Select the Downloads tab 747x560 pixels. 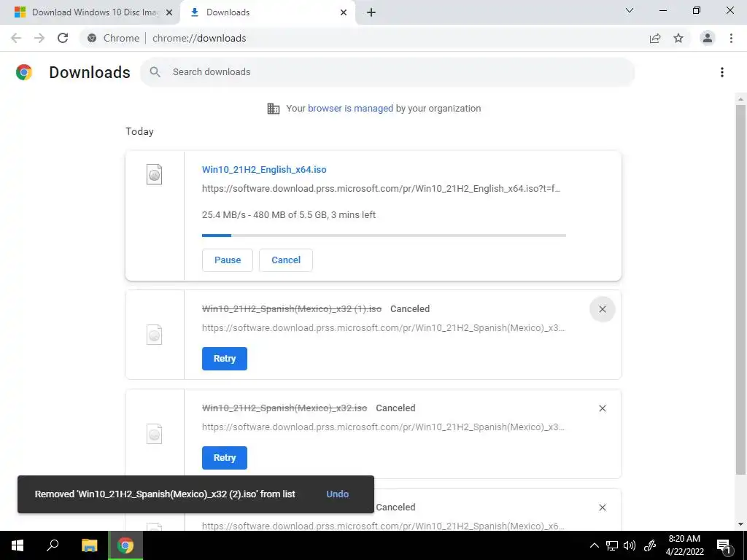tap(268, 12)
